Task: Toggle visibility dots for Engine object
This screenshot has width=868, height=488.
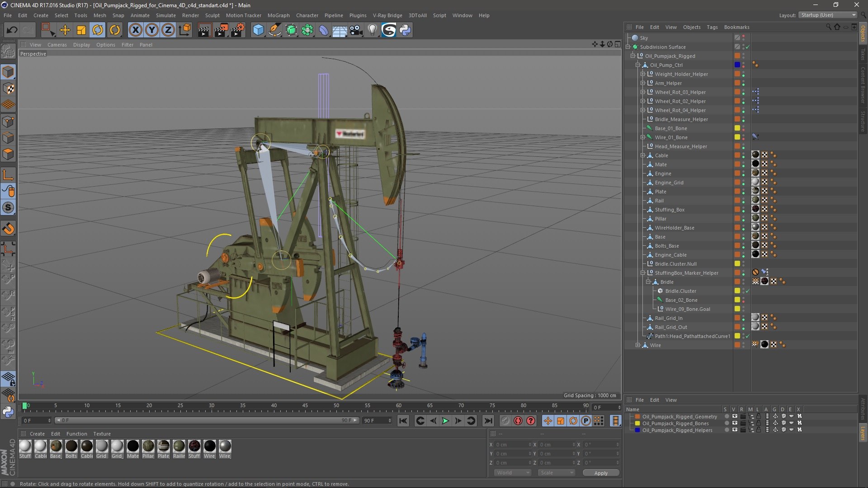Action: [x=743, y=174]
